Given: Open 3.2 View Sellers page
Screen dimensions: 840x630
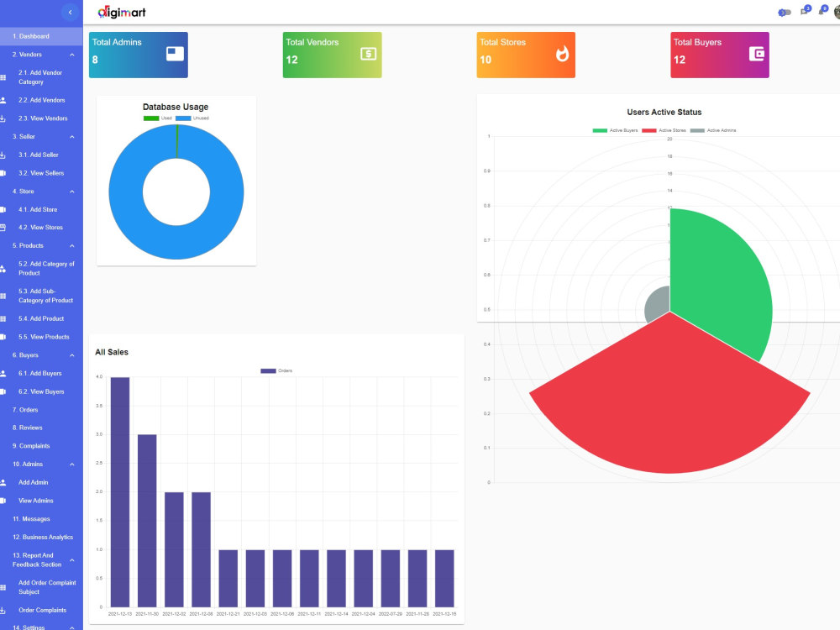Looking at the screenshot, I should [41, 173].
